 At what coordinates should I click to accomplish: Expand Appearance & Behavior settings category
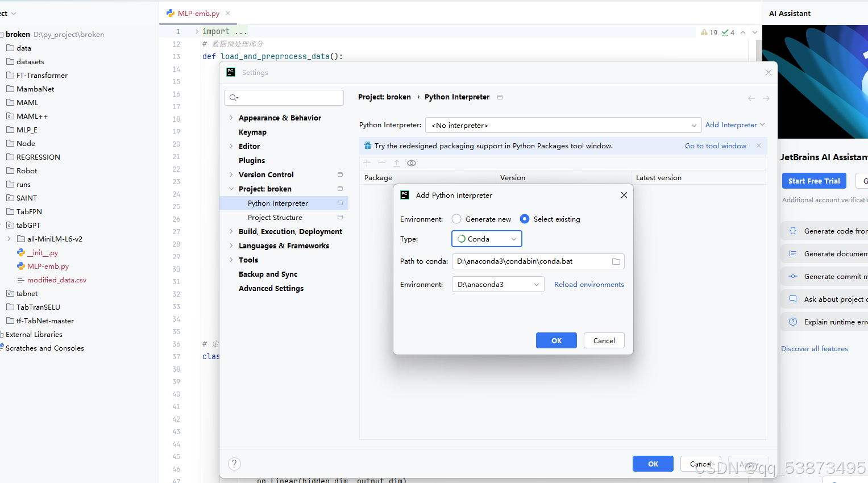(x=231, y=118)
